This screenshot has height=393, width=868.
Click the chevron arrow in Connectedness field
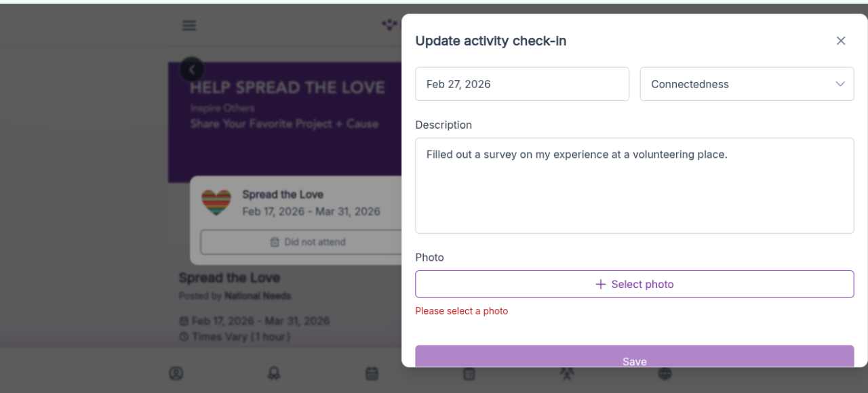click(x=840, y=84)
